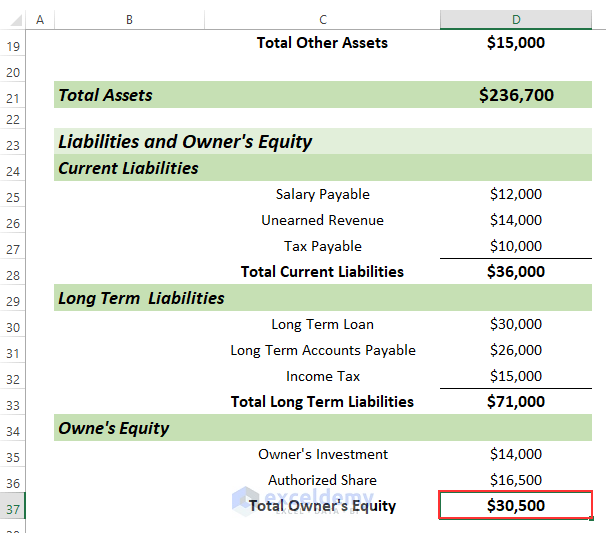This screenshot has height=533, width=606.
Task: Click the Long Term Loan label
Action: coord(322,324)
